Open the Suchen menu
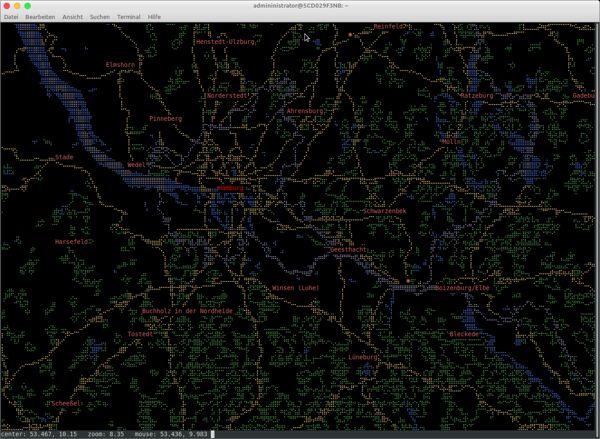This screenshot has height=439, width=600. click(x=100, y=17)
